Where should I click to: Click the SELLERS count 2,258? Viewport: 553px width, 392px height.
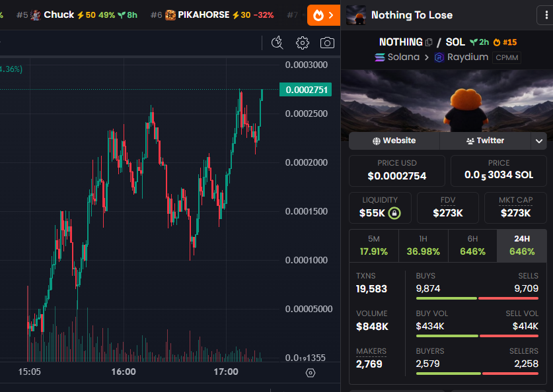click(526, 364)
